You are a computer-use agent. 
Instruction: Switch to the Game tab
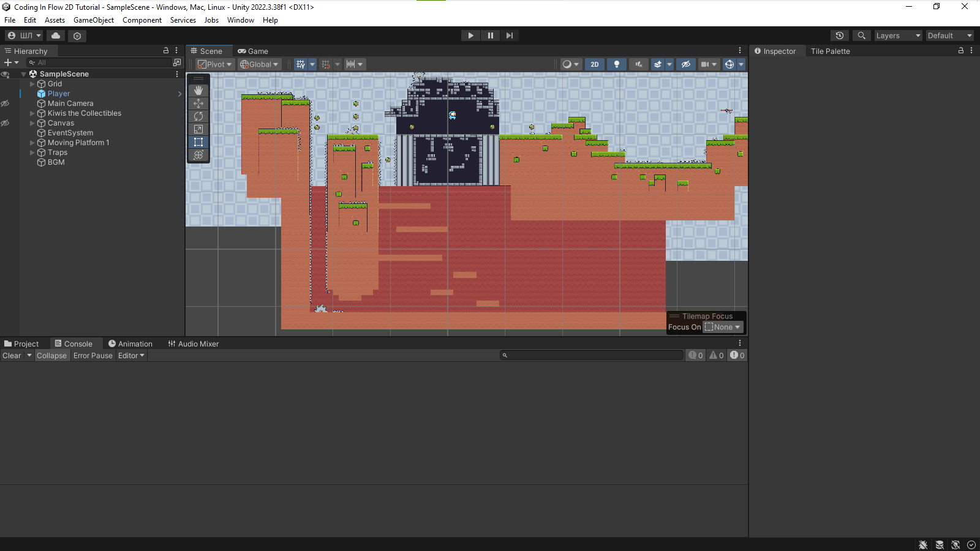253,51
